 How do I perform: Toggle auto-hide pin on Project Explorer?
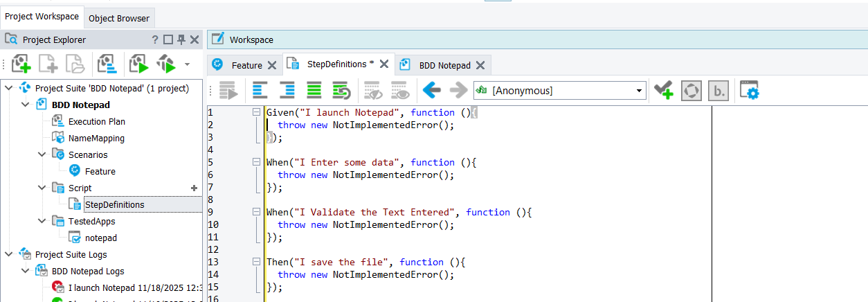pyautogui.click(x=181, y=39)
